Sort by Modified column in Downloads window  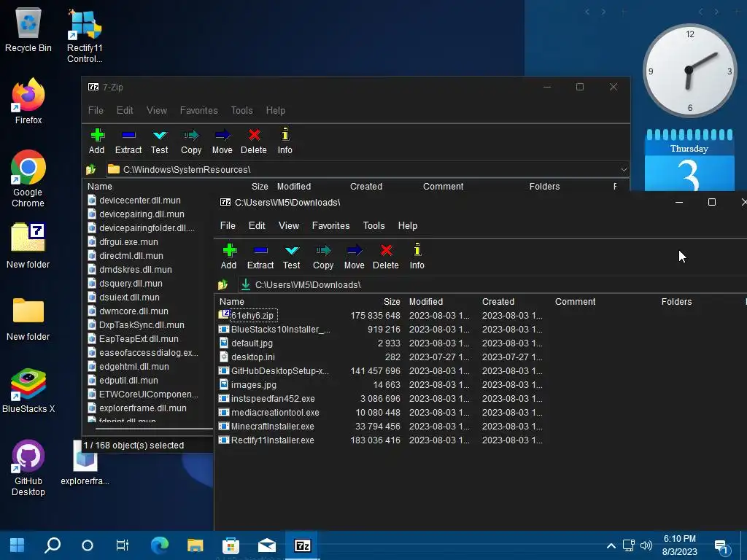(426, 302)
